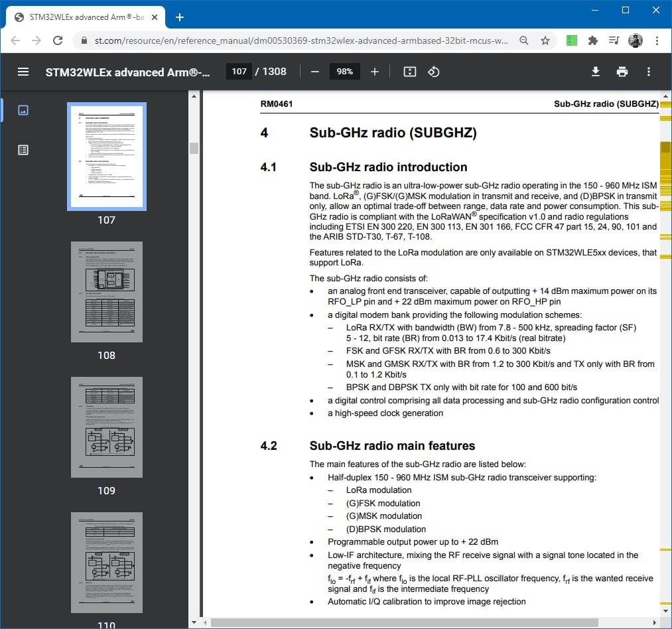Image resolution: width=672 pixels, height=629 pixels.
Task: Click the "/ 1308" total pages text
Action: click(271, 72)
